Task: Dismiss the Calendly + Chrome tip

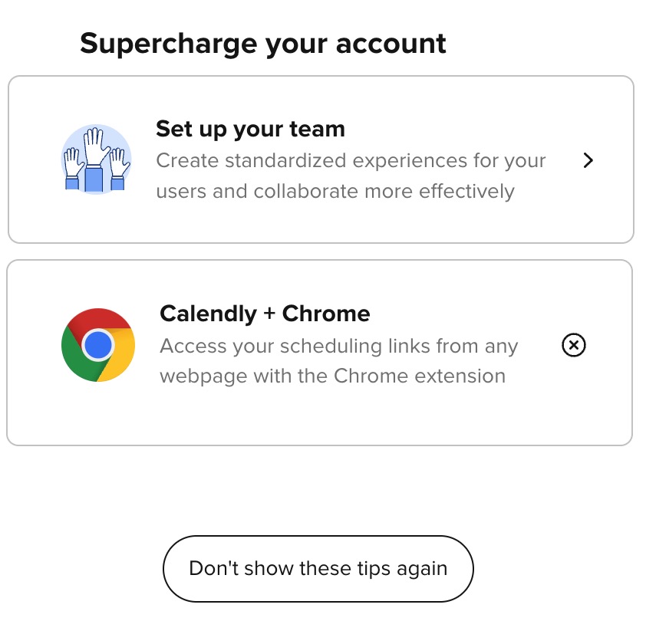Action: pos(573,346)
